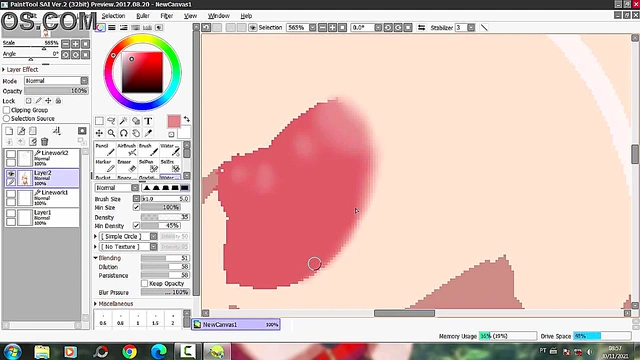Enable the Selection Source radio button

6,118
